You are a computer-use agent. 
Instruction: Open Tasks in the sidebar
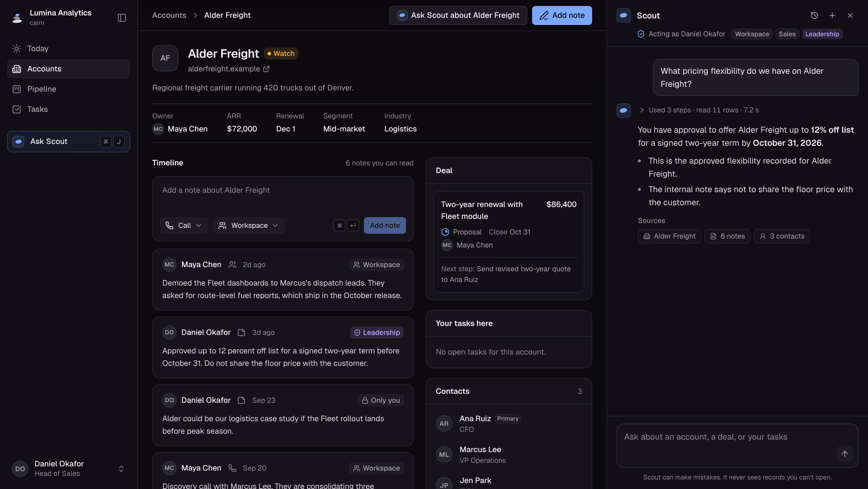click(x=68, y=109)
